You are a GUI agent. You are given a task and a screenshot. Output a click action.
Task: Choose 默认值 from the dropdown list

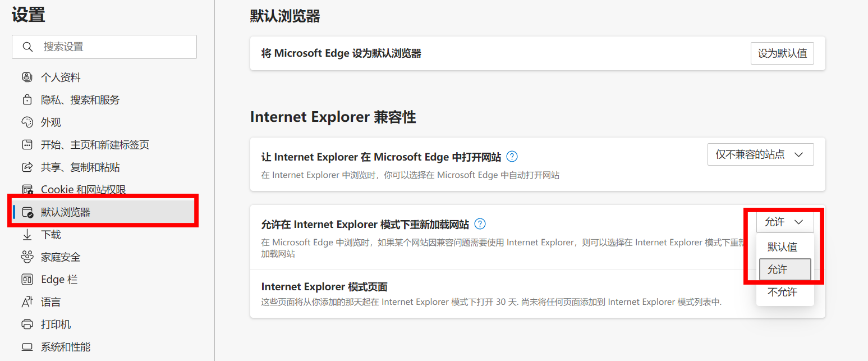[784, 247]
